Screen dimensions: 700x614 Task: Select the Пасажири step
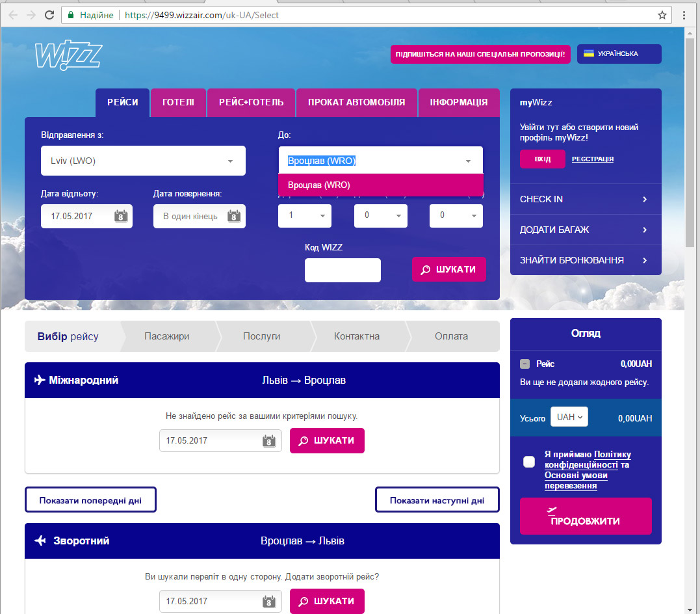tap(167, 336)
